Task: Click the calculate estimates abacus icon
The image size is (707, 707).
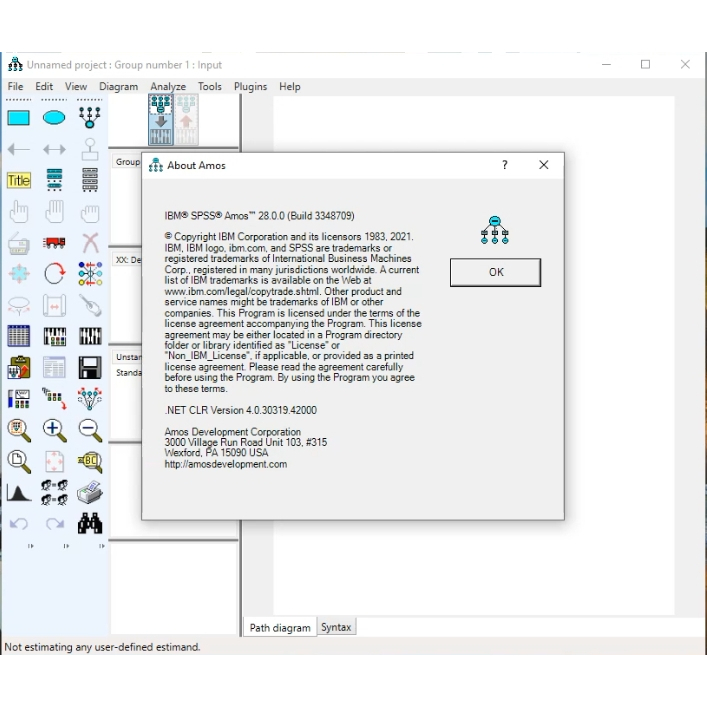Action: pyautogui.click(x=90, y=336)
